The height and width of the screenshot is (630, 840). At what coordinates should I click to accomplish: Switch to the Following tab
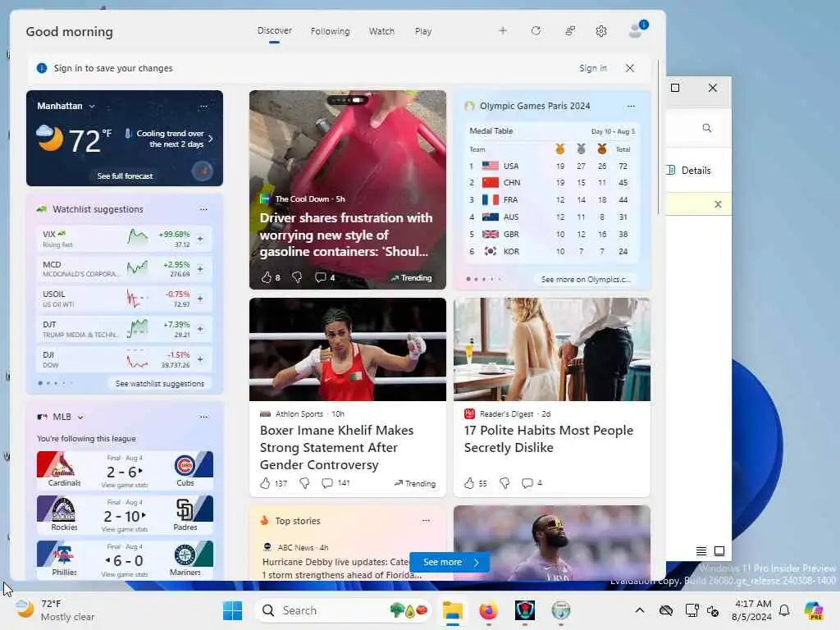(x=330, y=31)
